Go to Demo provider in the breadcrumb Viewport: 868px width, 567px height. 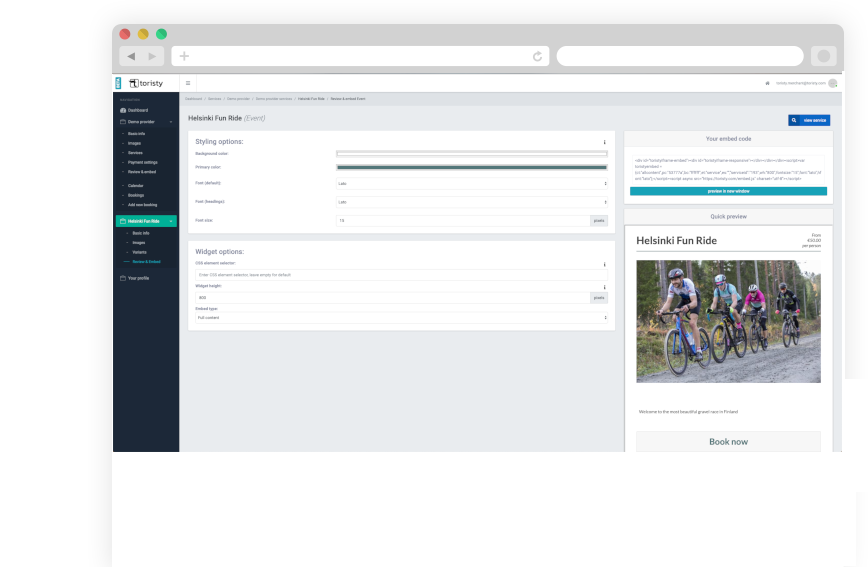[x=238, y=99]
